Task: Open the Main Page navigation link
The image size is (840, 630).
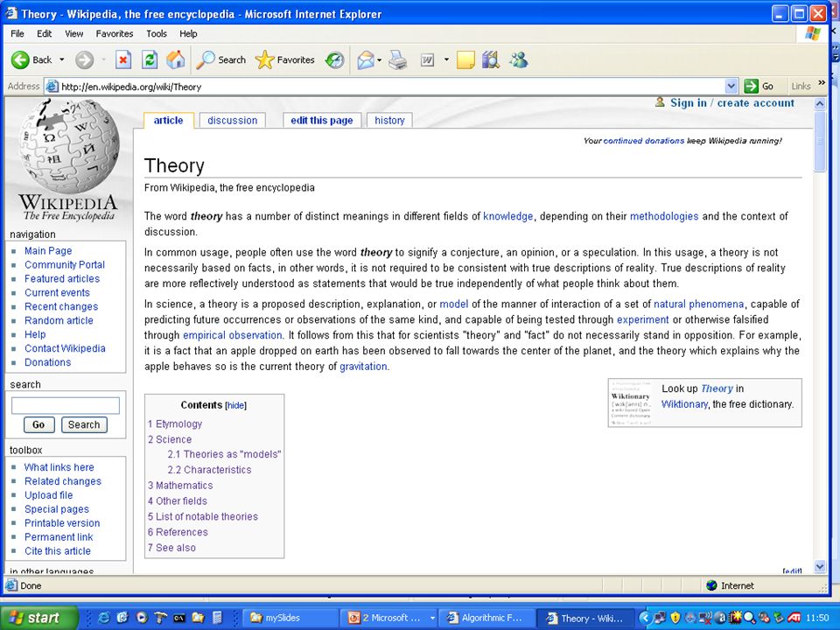Action: pos(48,251)
